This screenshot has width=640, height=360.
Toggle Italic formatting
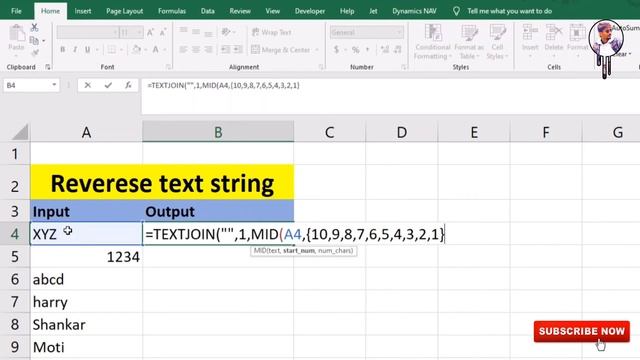pyautogui.click(x=75, y=50)
